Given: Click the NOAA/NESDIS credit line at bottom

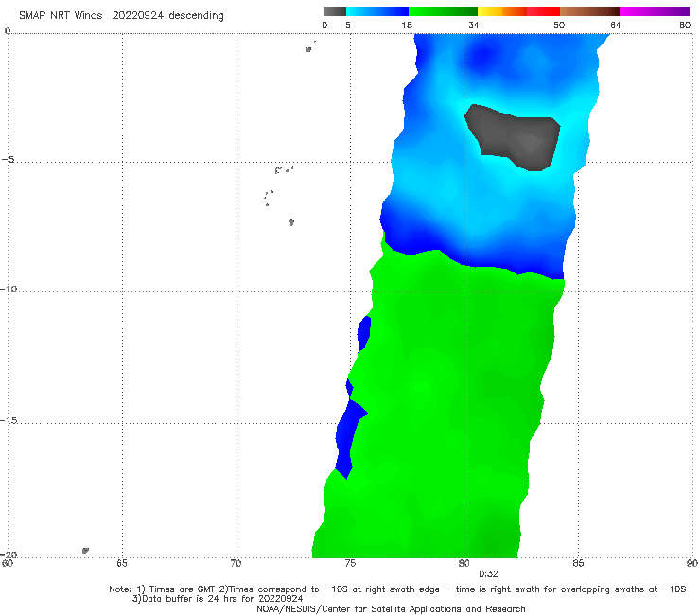Looking at the screenshot, I should (x=391, y=609).
